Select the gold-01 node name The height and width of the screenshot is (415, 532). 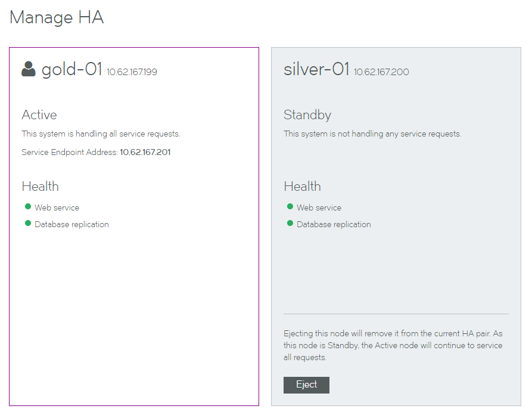coord(71,69)
